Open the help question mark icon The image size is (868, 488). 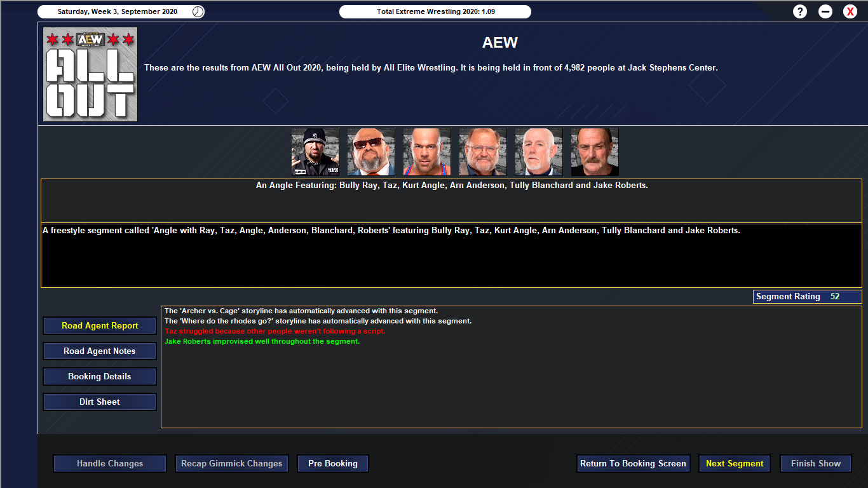tap(800, 11)
